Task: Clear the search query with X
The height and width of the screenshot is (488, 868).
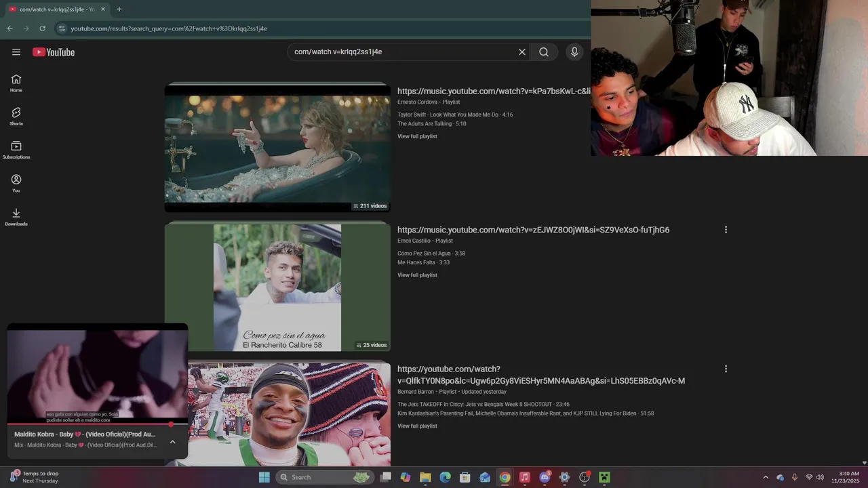Action: pyautogui.click(x=522, y=52)
